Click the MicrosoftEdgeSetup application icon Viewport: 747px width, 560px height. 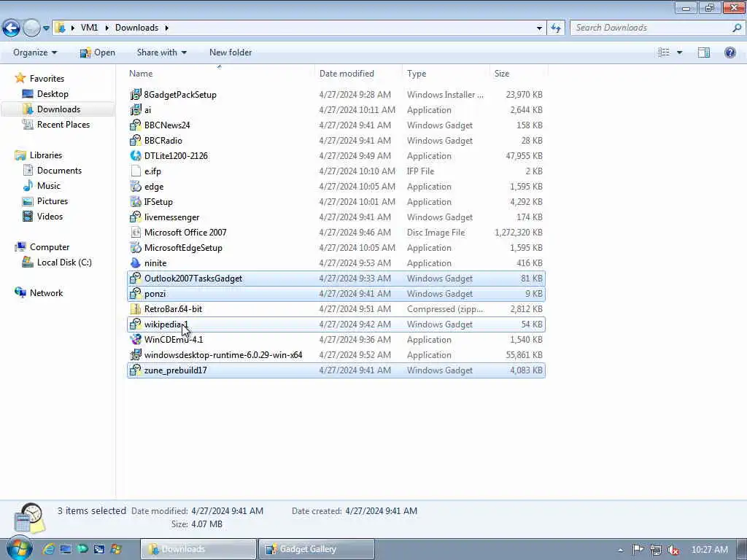136,248
